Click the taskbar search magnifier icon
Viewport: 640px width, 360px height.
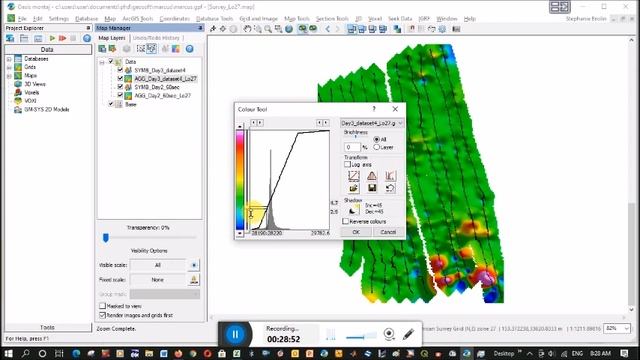[25, 353]
